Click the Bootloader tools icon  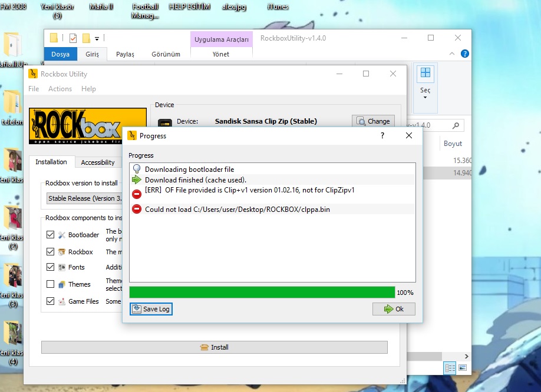click(x=62, y=235)
